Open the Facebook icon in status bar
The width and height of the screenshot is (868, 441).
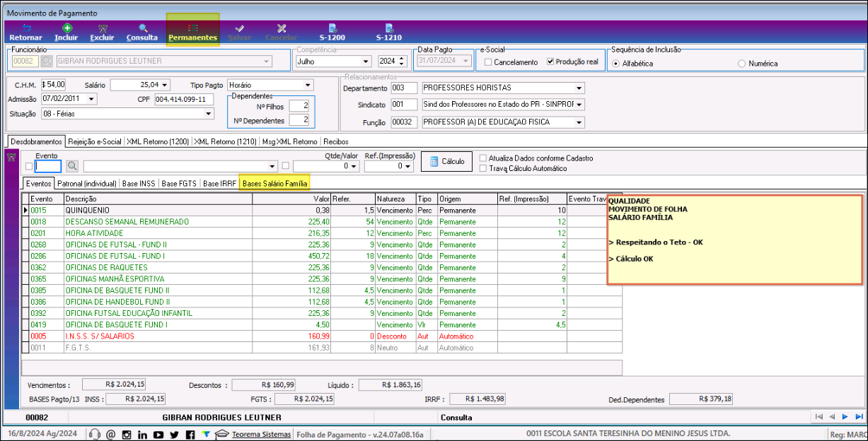(x=190, y=434)
